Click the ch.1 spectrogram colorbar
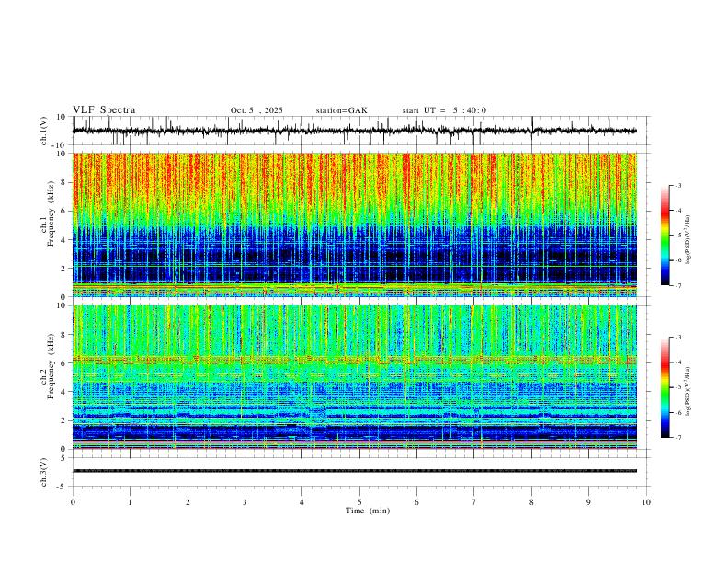728x563 pixels. (x=665, y=236)
